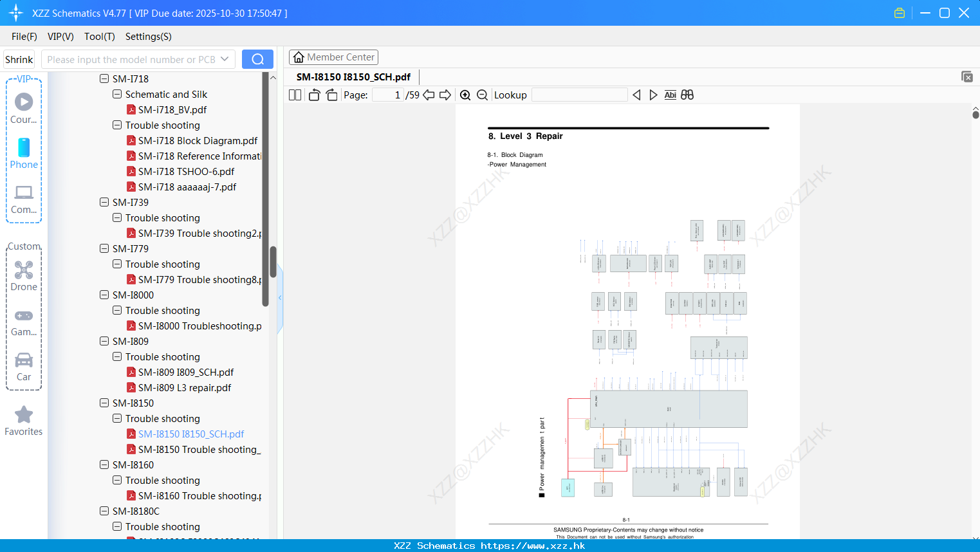
Task: Open the Member Center
Action: point(333,57)
